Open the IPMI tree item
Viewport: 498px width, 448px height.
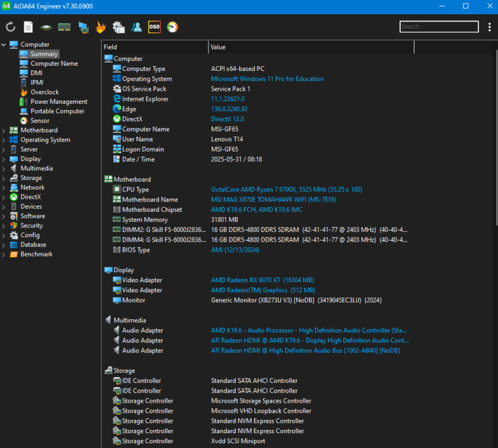pyautogui.click(x=37, y=82)
